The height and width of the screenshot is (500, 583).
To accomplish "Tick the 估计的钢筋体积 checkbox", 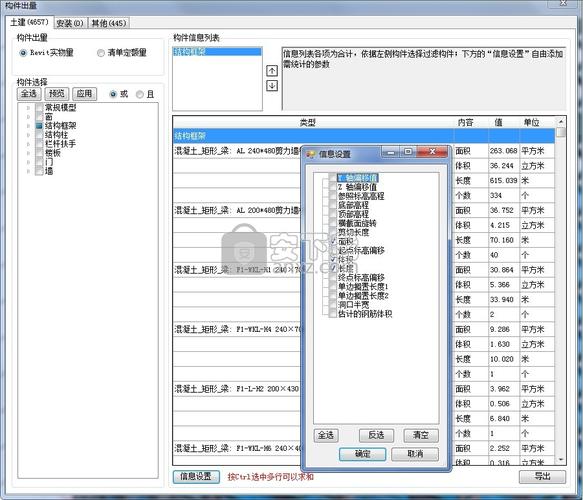I will (333, 314).
